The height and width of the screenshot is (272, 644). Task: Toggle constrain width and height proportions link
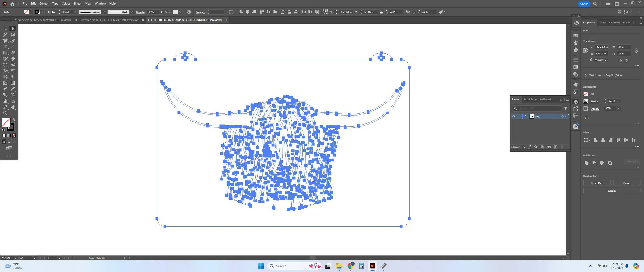[636, 51]
